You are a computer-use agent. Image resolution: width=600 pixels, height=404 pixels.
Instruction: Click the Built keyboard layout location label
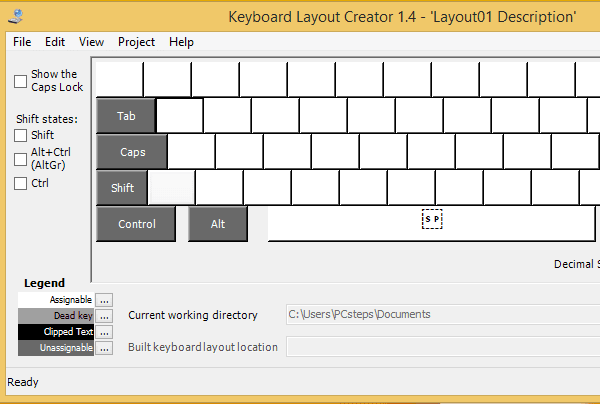pos(203,347)
